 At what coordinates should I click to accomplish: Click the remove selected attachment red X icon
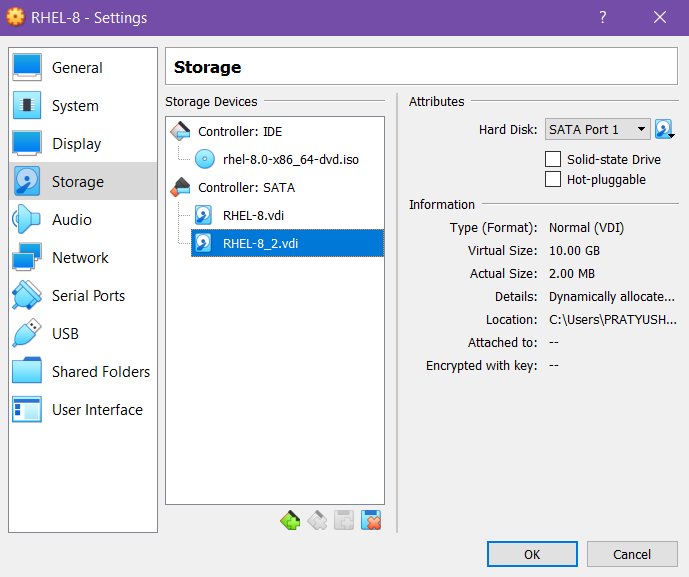pyautogui.click(x=372, y=520)
